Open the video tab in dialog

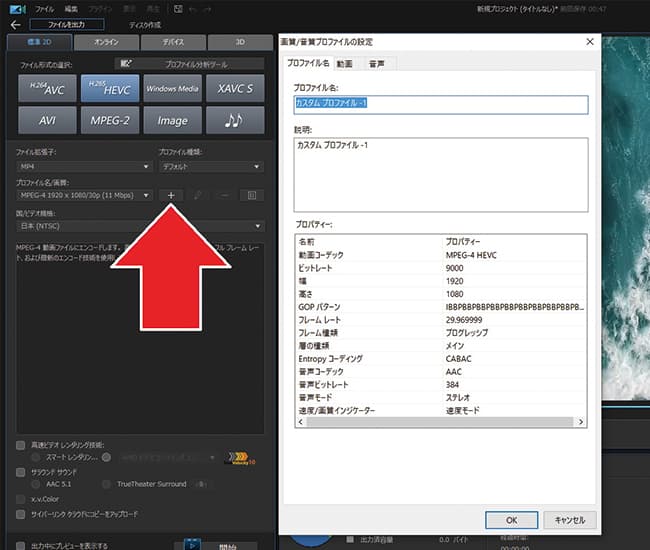(x=344, y=64)
